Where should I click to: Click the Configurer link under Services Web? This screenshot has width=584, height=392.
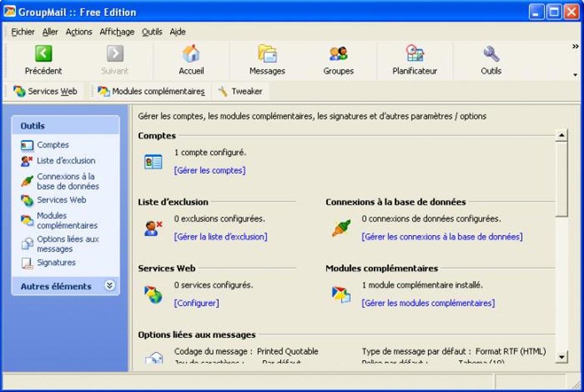(196, 303)
